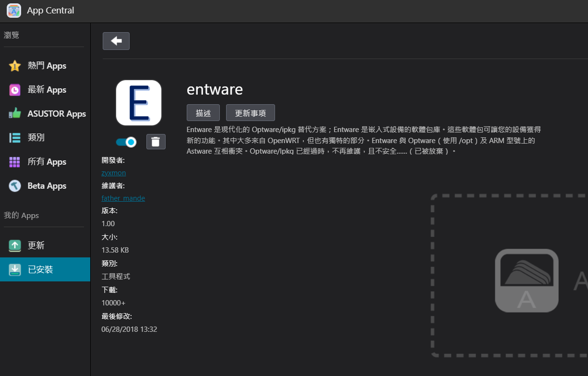Open maintainer link father_mande
The height and width of the screenshot is (376, 588).
click(123, 198)
